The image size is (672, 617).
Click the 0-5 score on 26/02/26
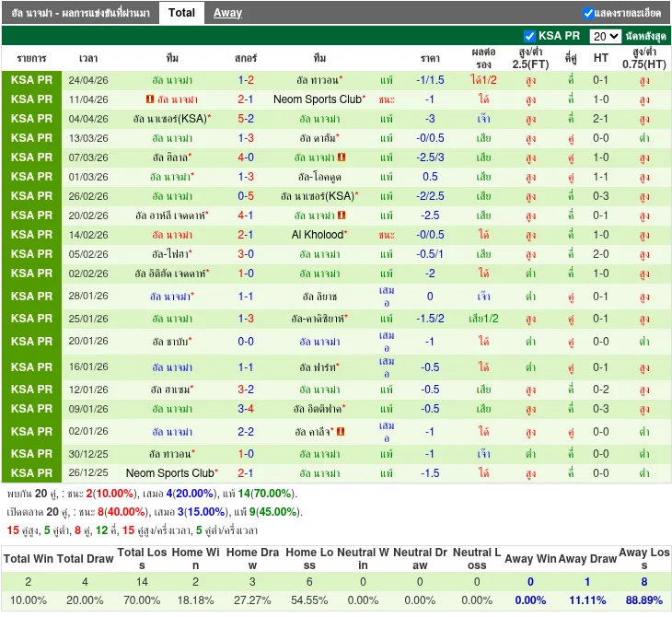coord(246,196)
